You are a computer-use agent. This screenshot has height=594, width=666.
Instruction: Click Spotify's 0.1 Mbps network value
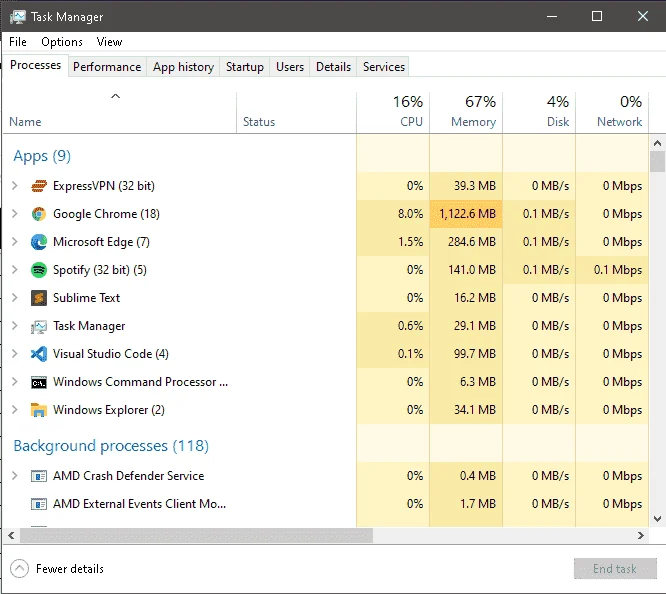coord(618,270)
